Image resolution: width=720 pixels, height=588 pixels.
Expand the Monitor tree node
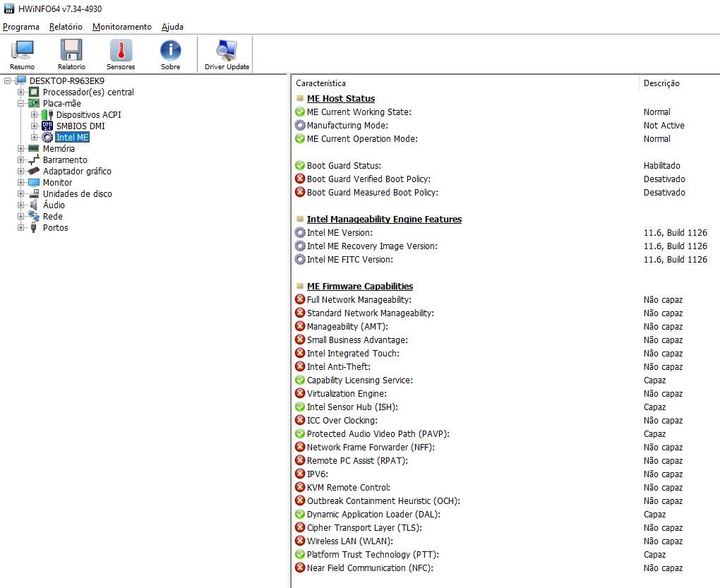[x=20, y=182]
